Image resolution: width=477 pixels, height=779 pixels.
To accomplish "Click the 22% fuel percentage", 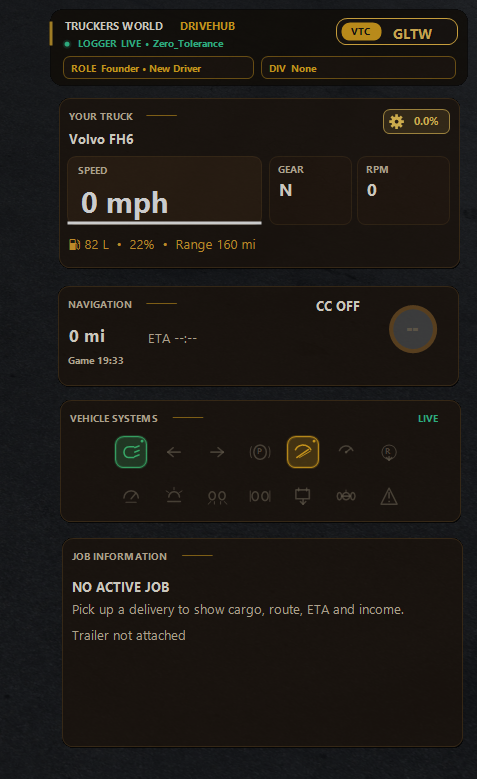I will tap(142, 244).
